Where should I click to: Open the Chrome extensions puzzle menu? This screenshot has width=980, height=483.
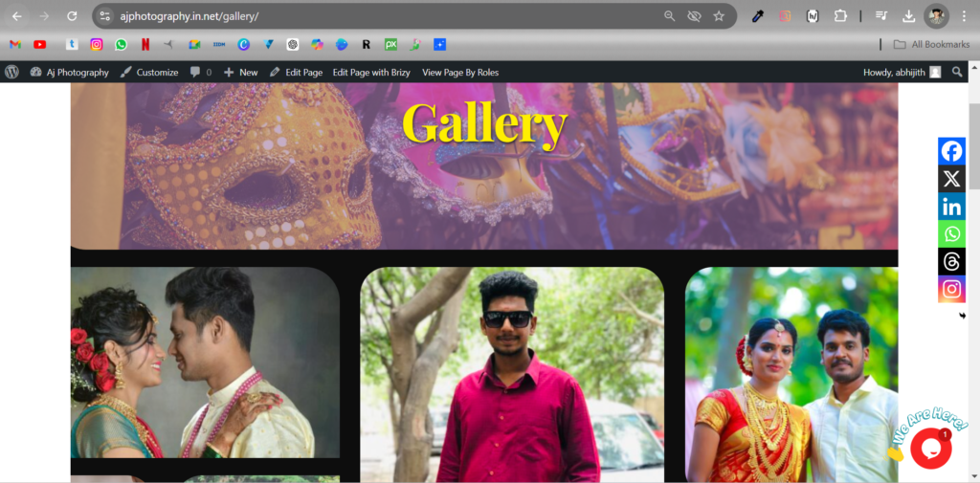(x=840, y=16)
